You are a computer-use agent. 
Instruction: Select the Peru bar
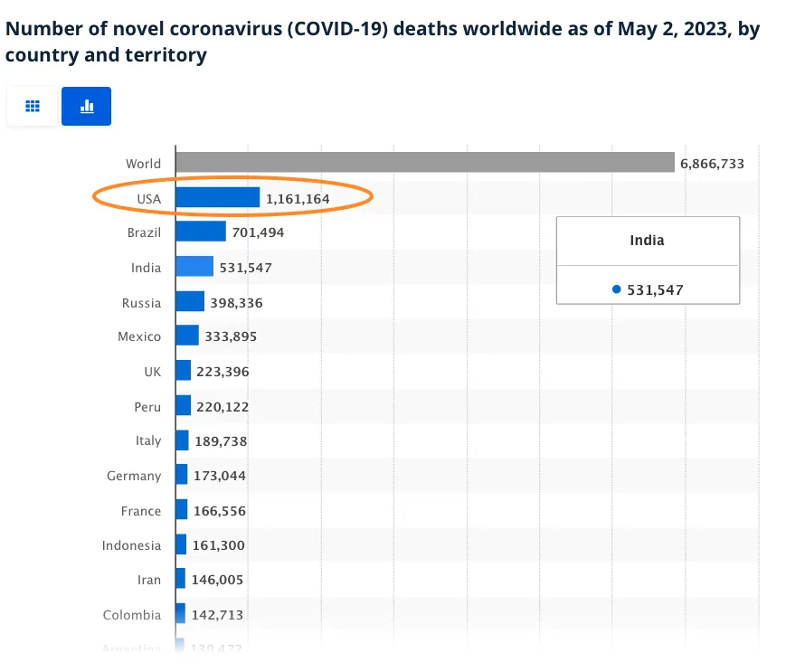[183, 406]
